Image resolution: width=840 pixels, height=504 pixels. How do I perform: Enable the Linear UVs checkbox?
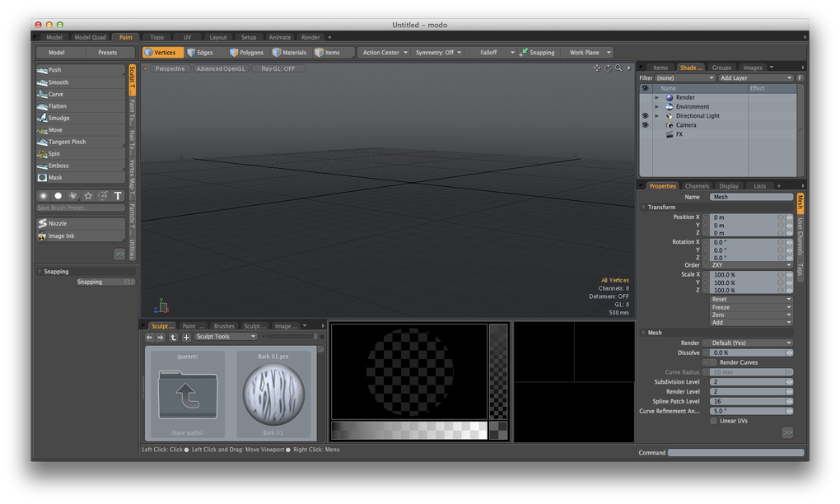[x=713, y=421]
